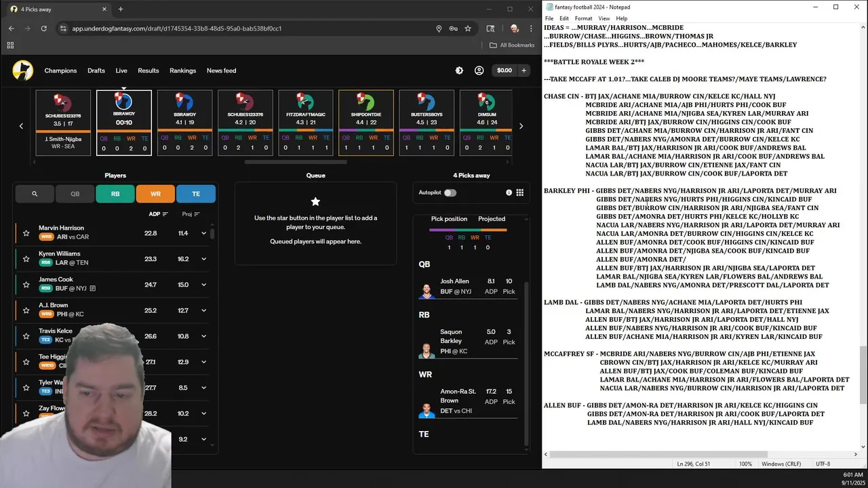Star Kyren Williams to add to queue
868x488 pixels.
tap(26, 259)
